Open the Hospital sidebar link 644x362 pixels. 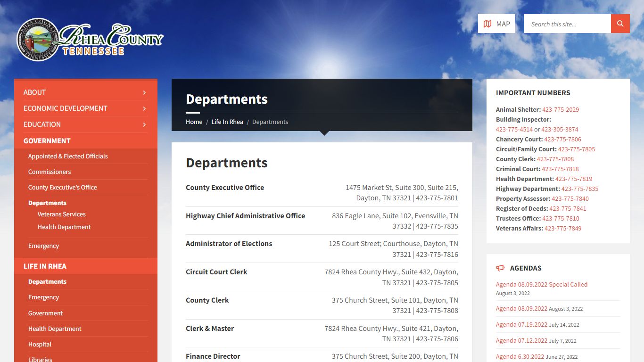point(40,344)
